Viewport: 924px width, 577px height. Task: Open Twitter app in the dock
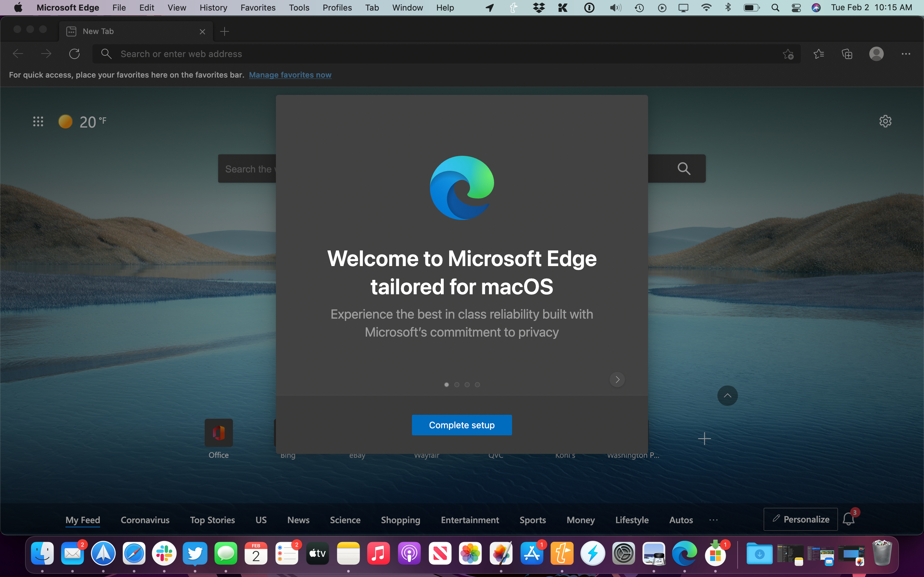click(195, 553)
